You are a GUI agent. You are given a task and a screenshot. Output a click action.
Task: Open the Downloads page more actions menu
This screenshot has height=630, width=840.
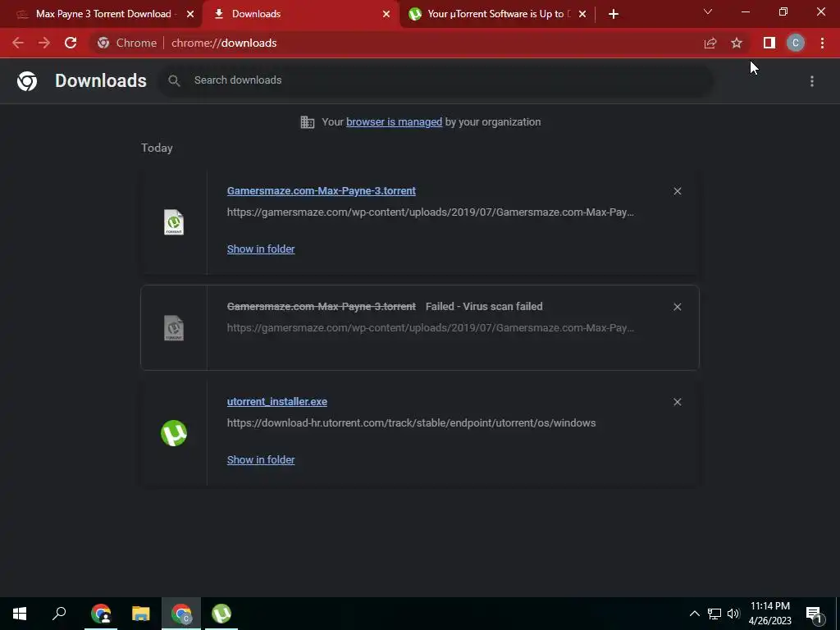[812, 81]
